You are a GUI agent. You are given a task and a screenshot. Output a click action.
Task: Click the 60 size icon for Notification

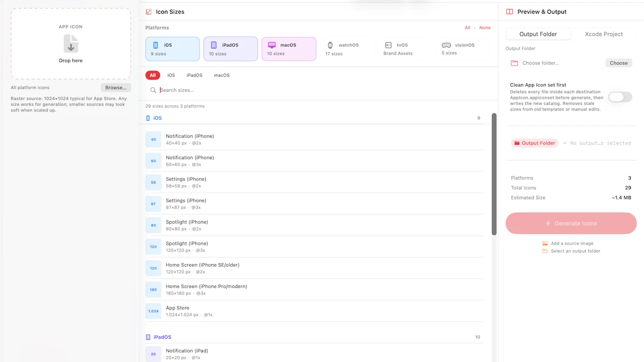[153, 161]
